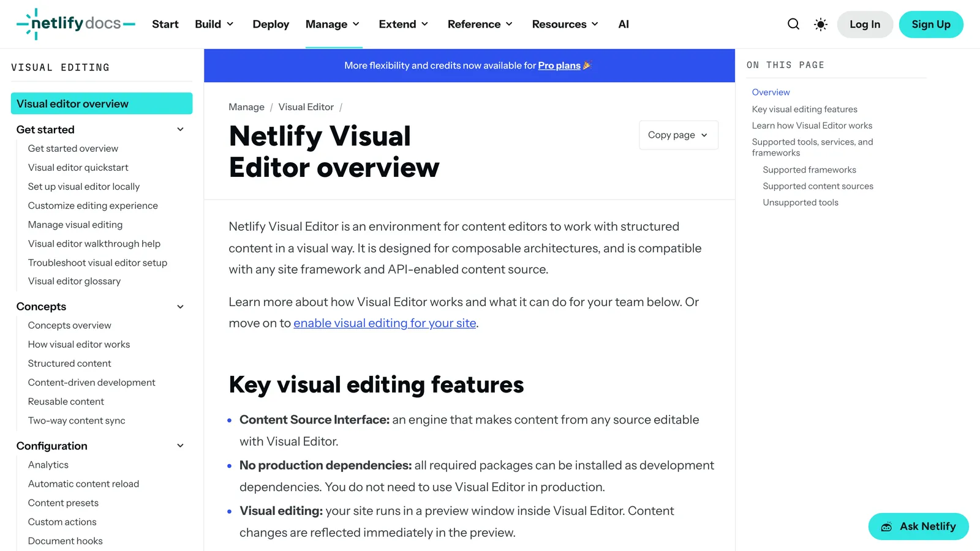Open enable visual editing for your site link
This screenshot has width=980, height=551.
pyautogui.click(x=385, y=323)
